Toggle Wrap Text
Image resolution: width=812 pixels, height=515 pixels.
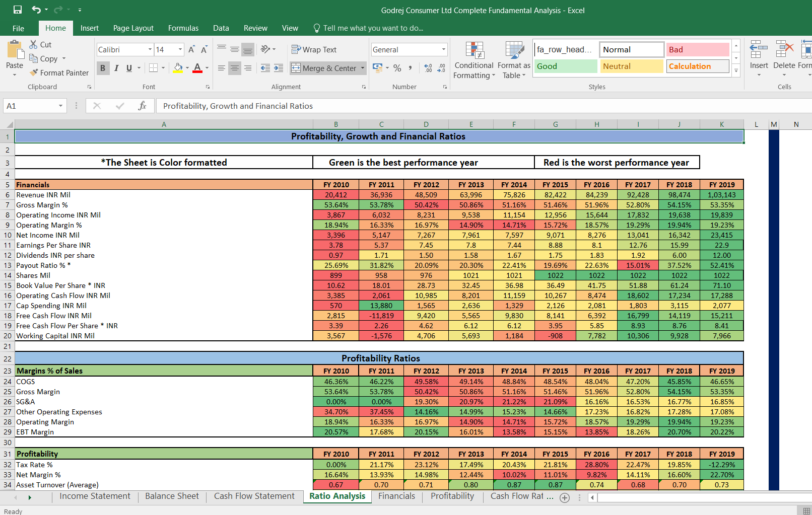click(x=314, y=49)
